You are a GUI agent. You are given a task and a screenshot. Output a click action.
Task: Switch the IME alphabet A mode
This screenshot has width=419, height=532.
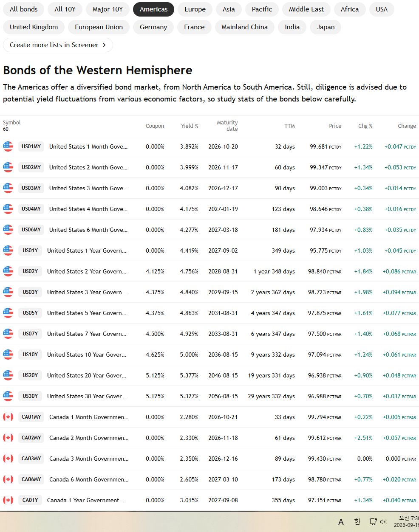(341, 522)
